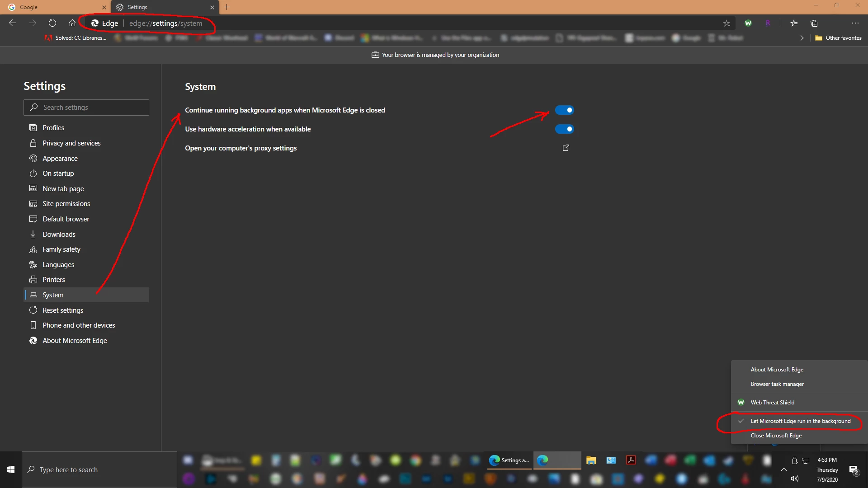Click the add-to-favorites star icon

(x=726, y=23)
